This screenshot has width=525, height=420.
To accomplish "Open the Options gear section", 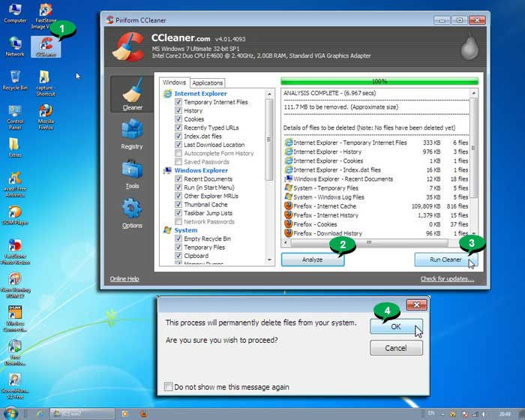I will (x=132, y=213).
